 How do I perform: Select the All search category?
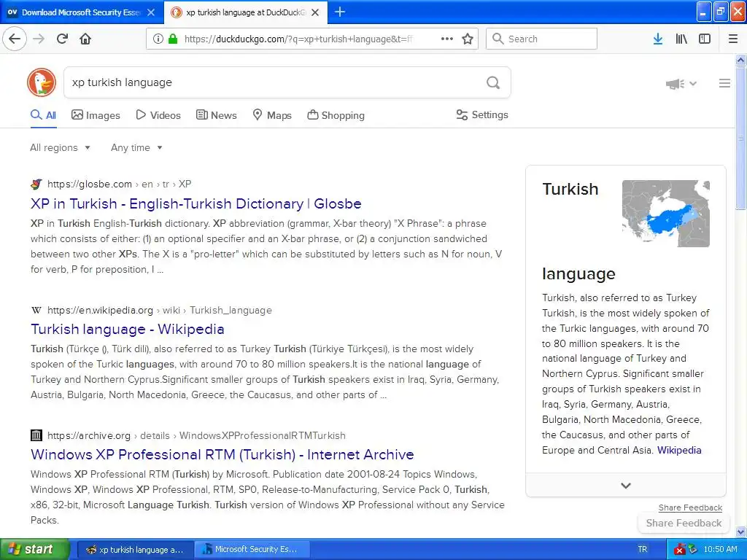(x=43, y=115)
